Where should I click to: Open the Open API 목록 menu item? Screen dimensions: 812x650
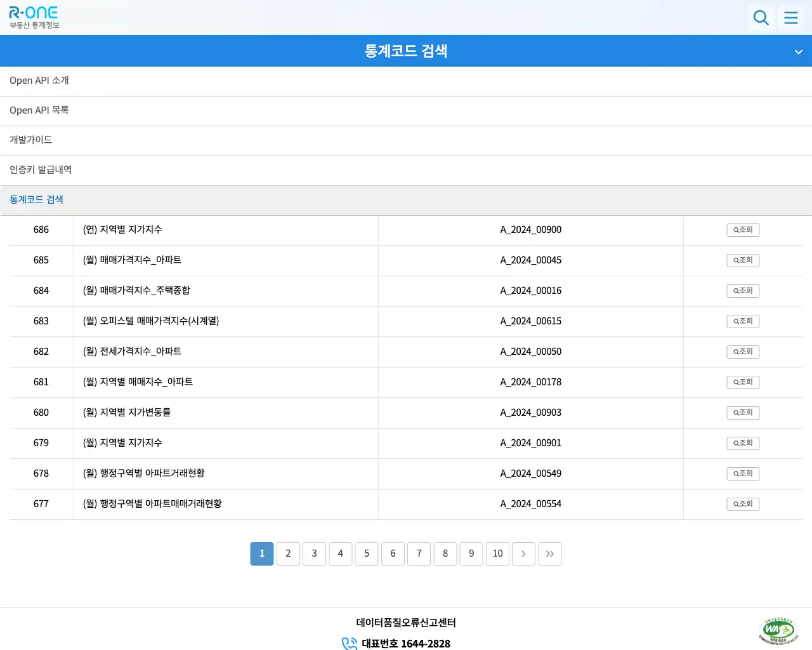406,111
